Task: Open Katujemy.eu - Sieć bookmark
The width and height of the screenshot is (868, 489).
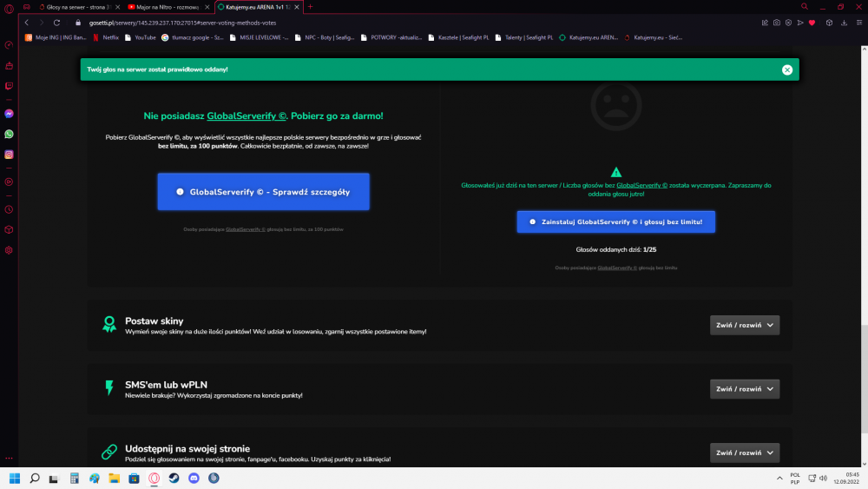Action: pyautogui.click(x=654, y=37)
